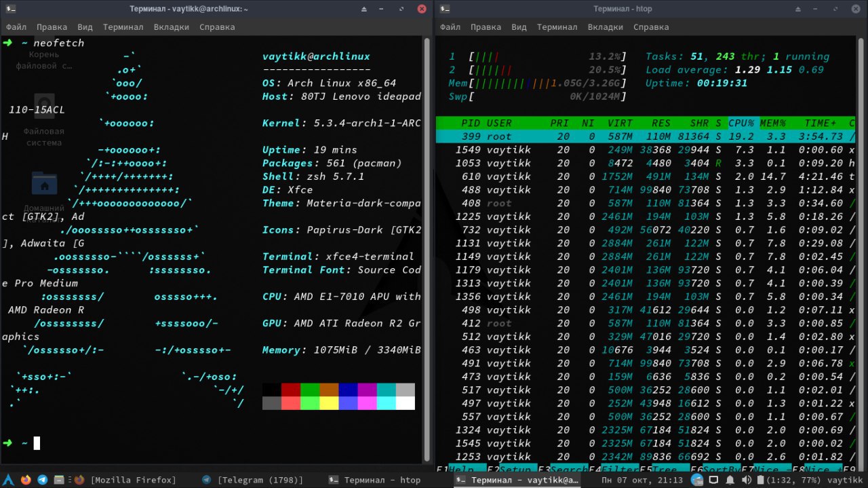
Task: Open window menu icon of vaytikk@archlinux terminal
Action: [10, 9]
